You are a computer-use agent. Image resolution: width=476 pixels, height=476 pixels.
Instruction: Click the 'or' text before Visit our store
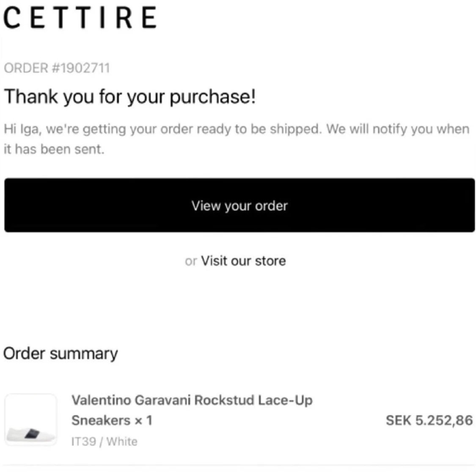click(191, 261)
